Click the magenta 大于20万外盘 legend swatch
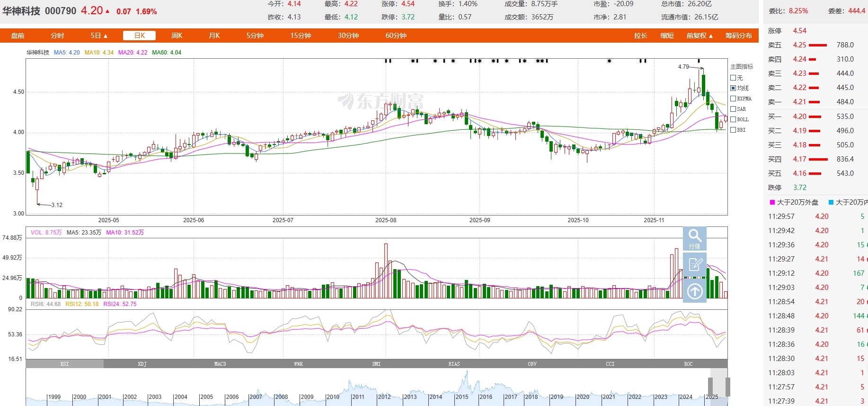868x406 pixels. click(x=772, y=202)
